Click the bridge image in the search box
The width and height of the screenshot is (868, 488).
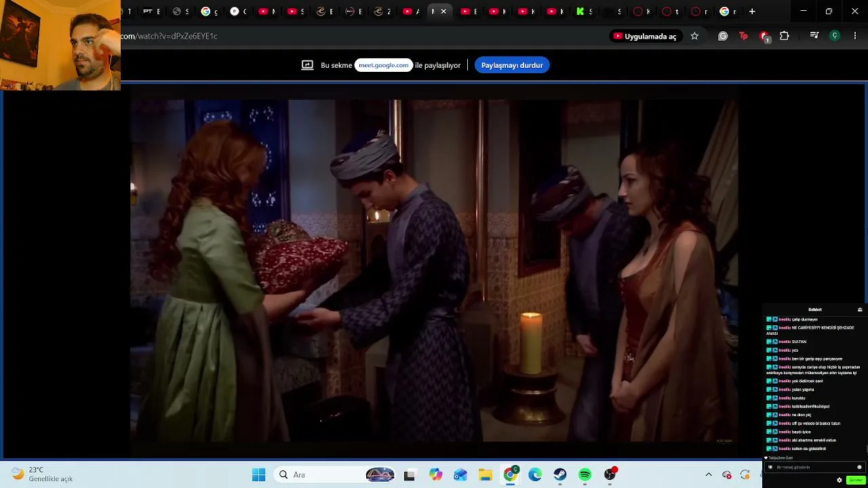pos(380,474)
